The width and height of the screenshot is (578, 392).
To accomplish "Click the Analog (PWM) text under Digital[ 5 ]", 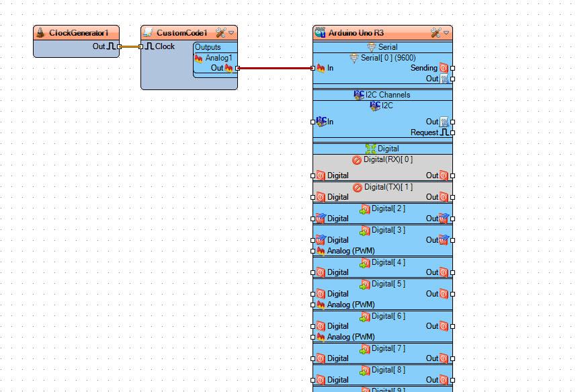I will click(x=351, y=305).
